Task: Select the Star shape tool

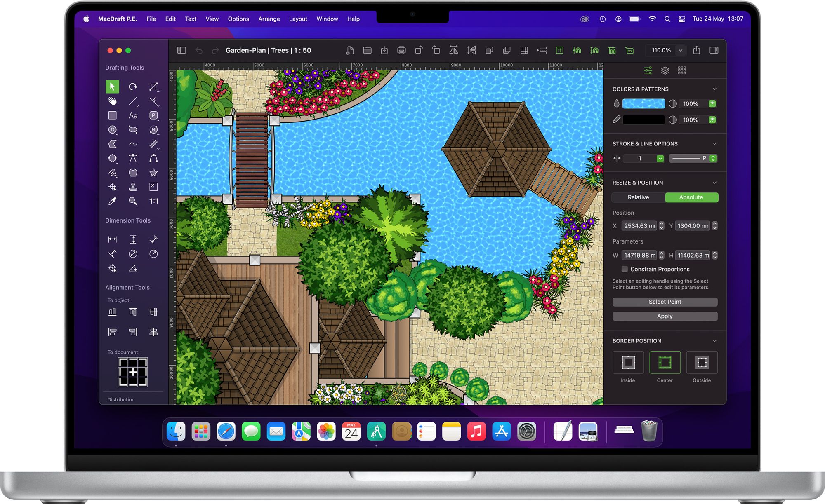Action: [153, 173]
